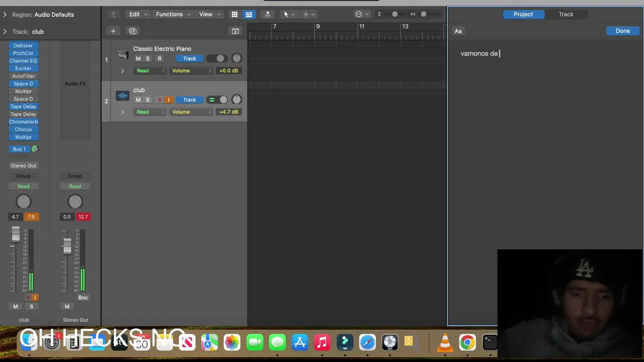Click the club track waveform icon
644x362 pixels.
click(122, 96)
